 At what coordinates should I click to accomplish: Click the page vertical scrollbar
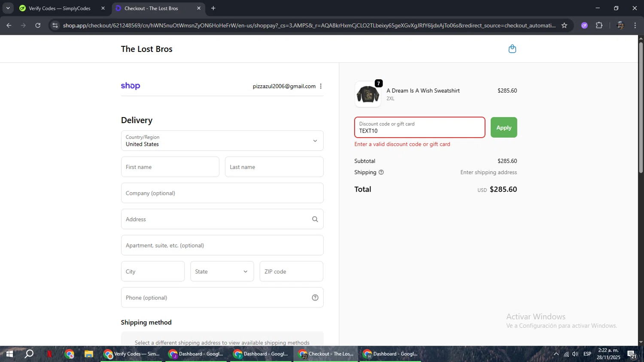(641, 107)
